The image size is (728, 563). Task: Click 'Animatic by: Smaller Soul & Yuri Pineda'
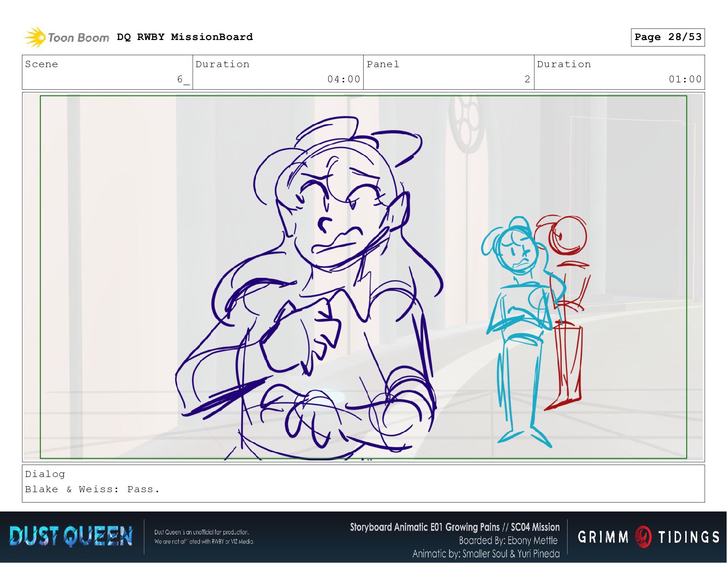coord(486,554)
